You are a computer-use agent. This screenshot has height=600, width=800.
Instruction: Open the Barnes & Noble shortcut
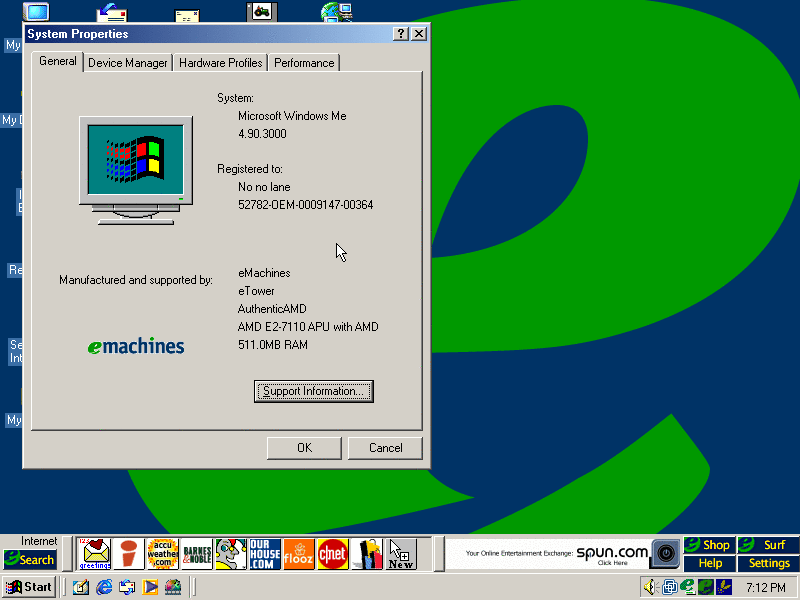tap(197, 553)
